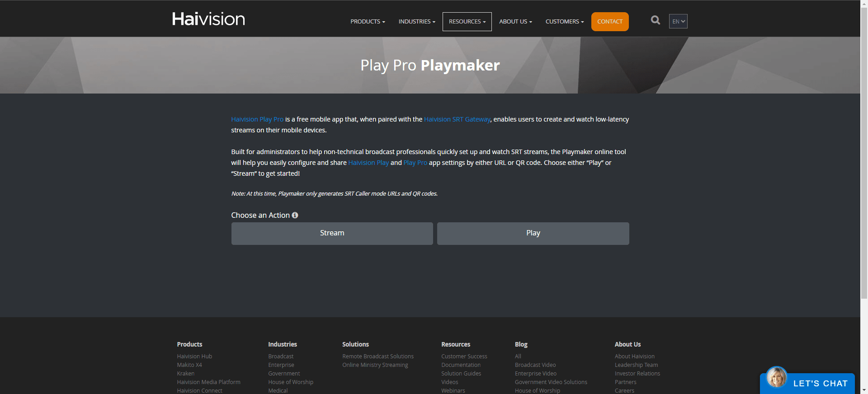Click the Haivision Play text link
868x394 pixels.
[368, 163]
